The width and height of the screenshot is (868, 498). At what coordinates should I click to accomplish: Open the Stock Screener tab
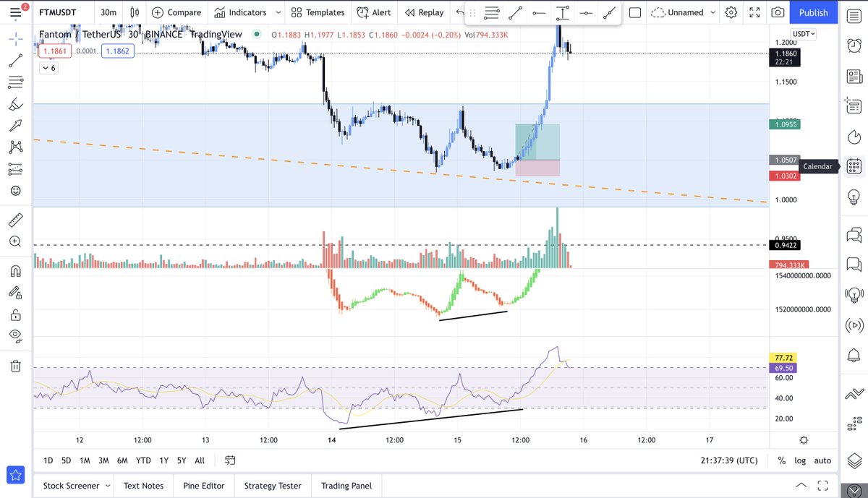click(72, 486)
